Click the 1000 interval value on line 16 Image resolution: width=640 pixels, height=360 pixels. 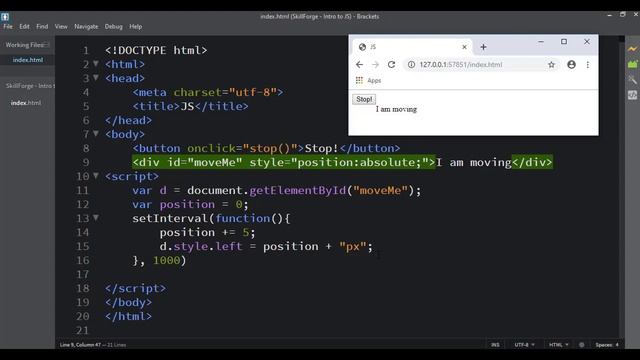click(166, 260)
